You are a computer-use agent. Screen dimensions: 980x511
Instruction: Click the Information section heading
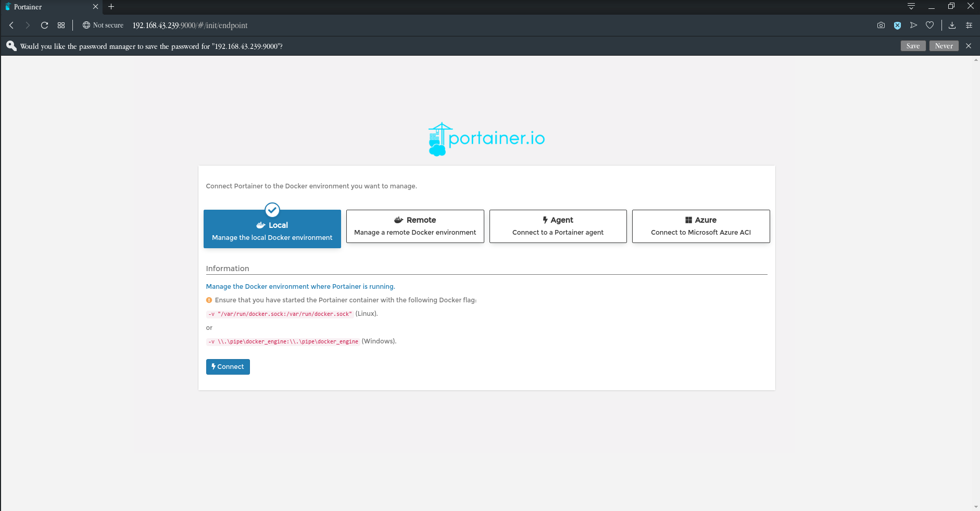coord(228,269)
